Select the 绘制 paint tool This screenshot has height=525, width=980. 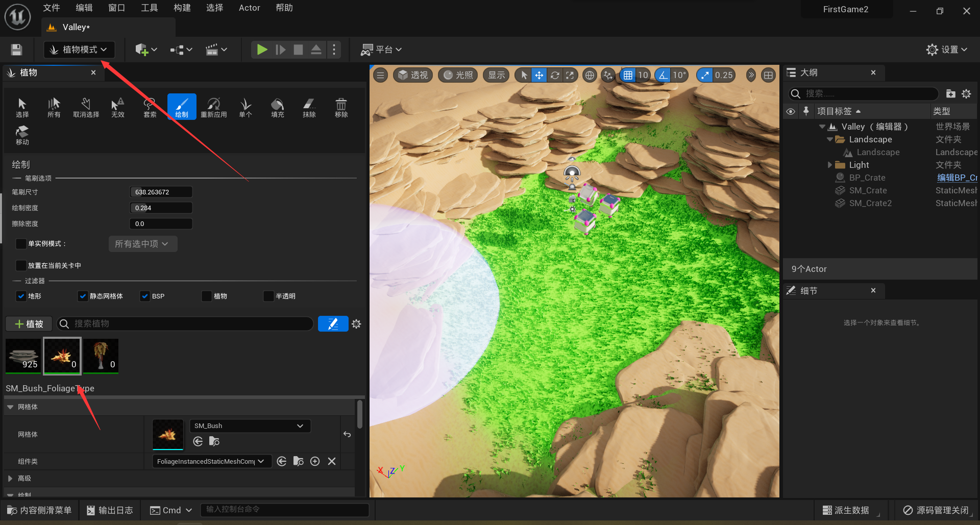[x=182, y=107]
